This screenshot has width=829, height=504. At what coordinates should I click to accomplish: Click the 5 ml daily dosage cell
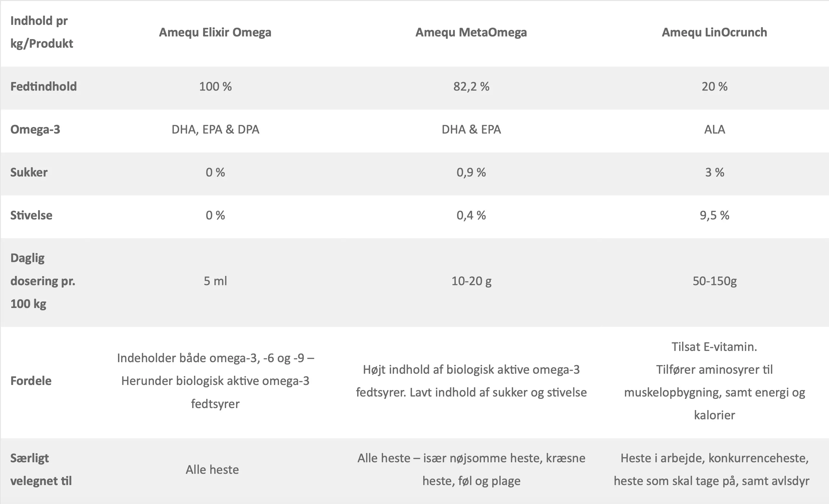pyautogui.click(x=215, y=281)
